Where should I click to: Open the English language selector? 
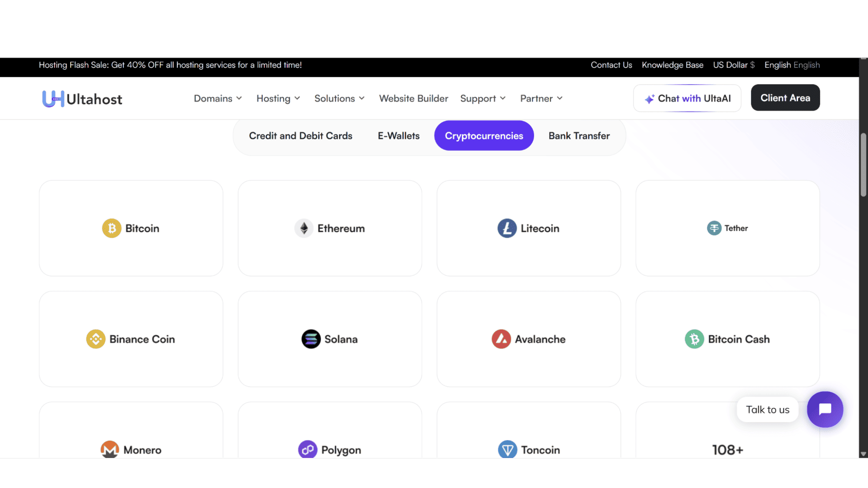792,65
